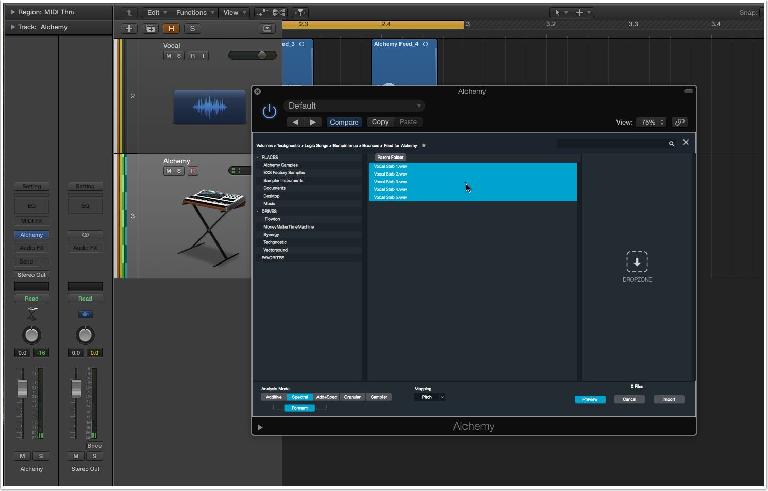
Task: Solo the Alchemy track
Action: pos(179,171)
